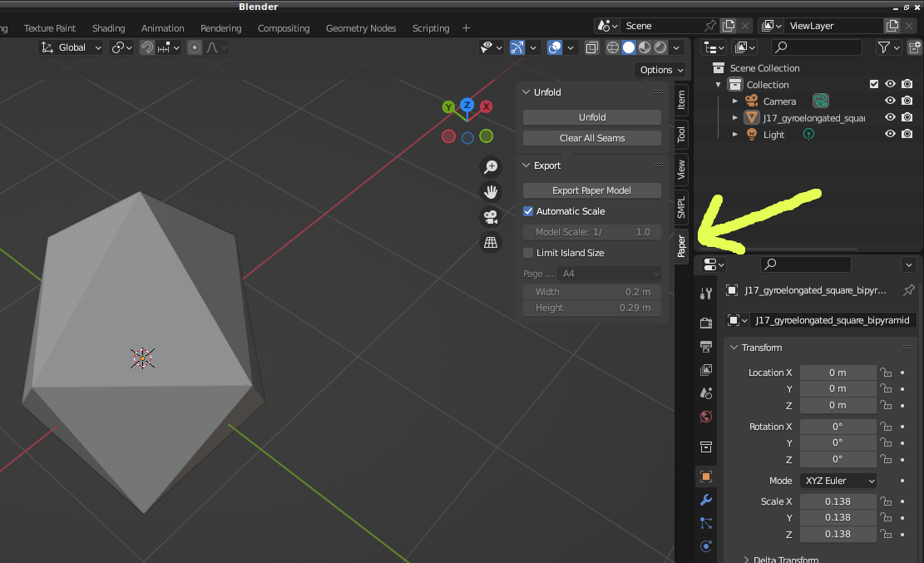
Task: Click the zoom viewport magnifier icon
Action: pyautogui.click(x=491, y=167)
